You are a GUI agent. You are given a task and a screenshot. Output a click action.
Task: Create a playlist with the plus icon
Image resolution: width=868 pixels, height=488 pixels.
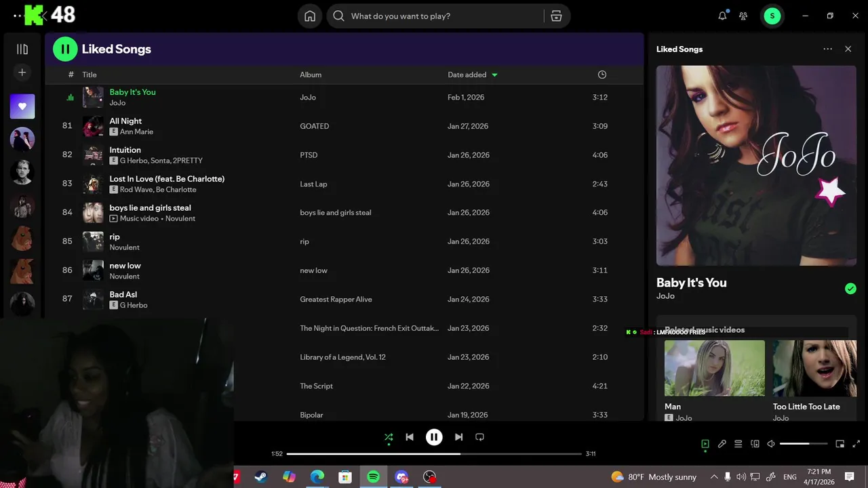[x=22, y=73]
